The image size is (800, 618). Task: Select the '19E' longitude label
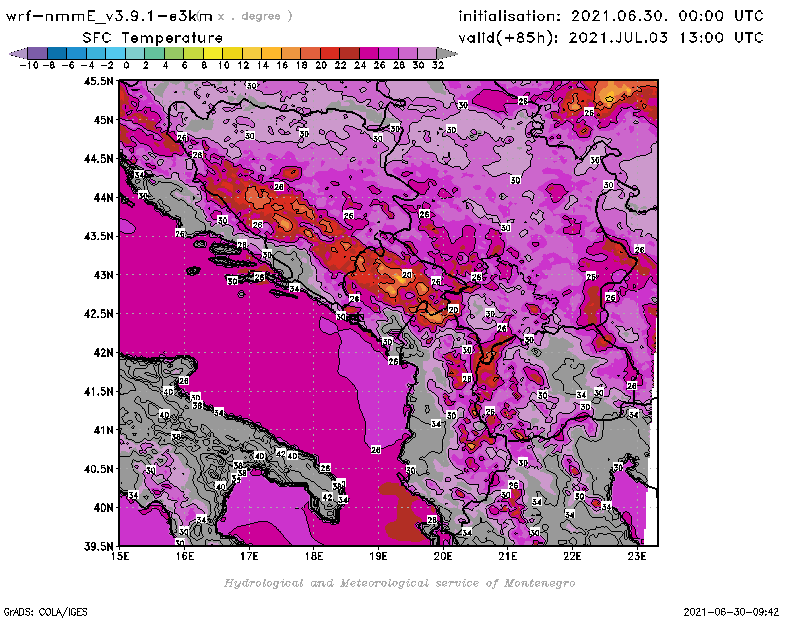379,556
